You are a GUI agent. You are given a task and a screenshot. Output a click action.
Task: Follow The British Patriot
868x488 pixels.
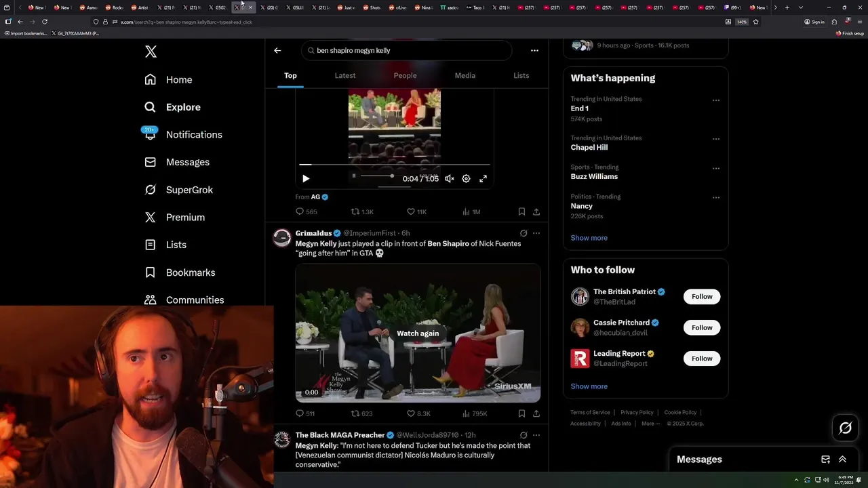click(x=702, y=297)
